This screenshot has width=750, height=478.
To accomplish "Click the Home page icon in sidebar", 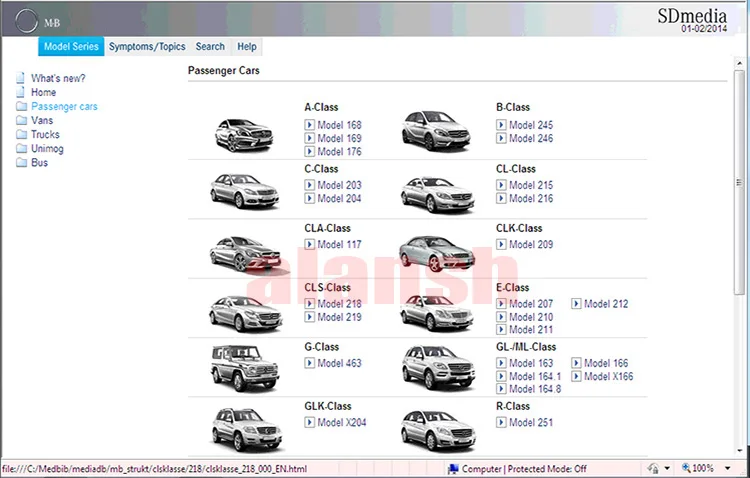I will pos(21,92).
